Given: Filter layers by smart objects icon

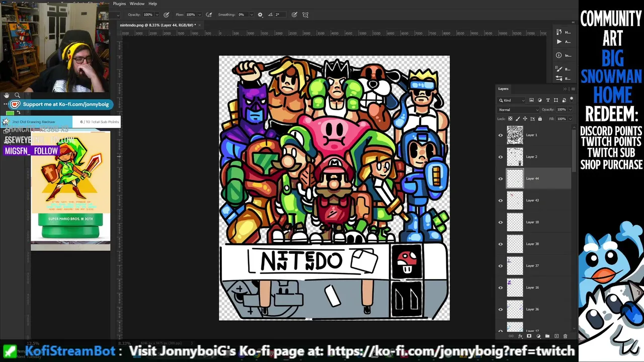Looking at the screenshot, I should [564, 100].
